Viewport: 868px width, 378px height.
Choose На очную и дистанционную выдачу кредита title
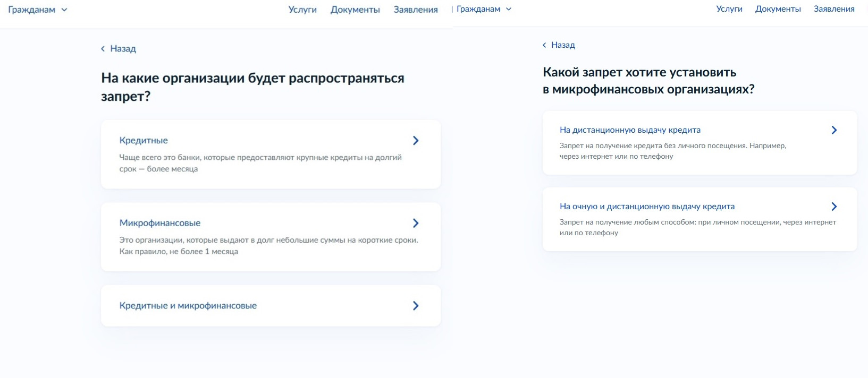pos(647,207)
